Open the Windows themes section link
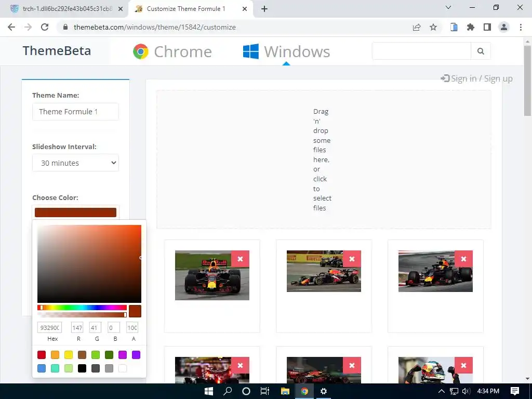Viewport: 532px width, 399px height. tap(286, 51)
